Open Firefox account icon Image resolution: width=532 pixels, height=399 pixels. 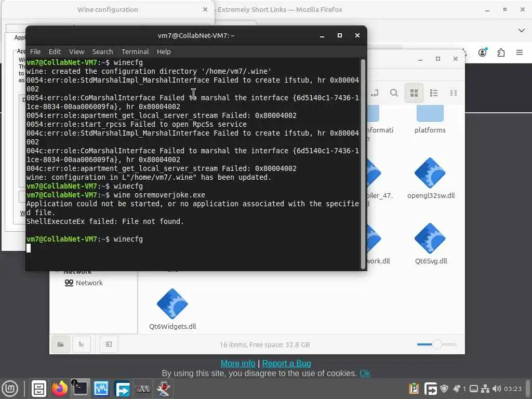483,52
